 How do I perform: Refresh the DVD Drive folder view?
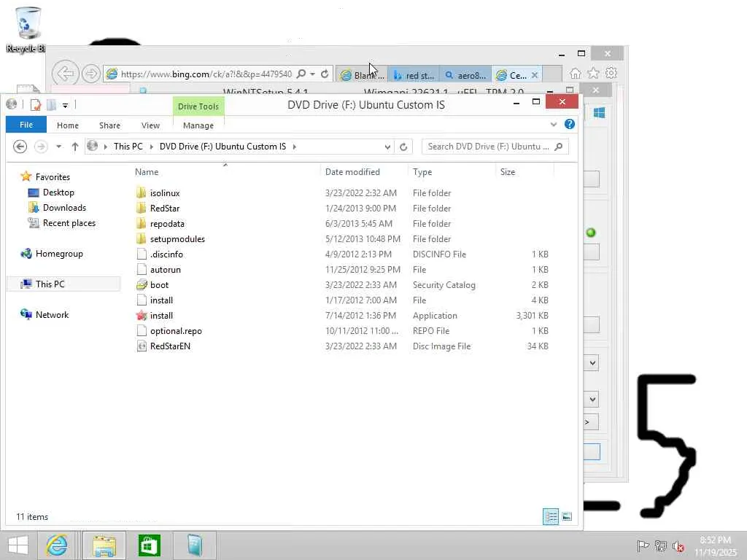click(x=403, y=147)
